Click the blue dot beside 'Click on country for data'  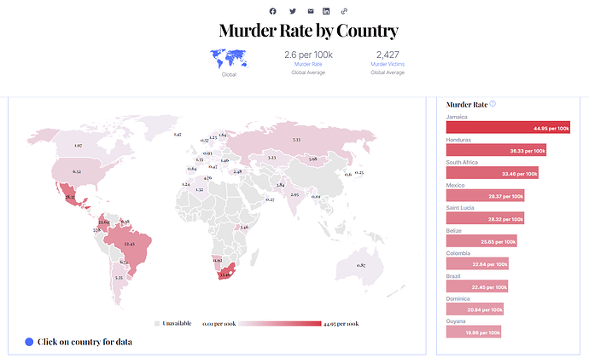[30, 342]
